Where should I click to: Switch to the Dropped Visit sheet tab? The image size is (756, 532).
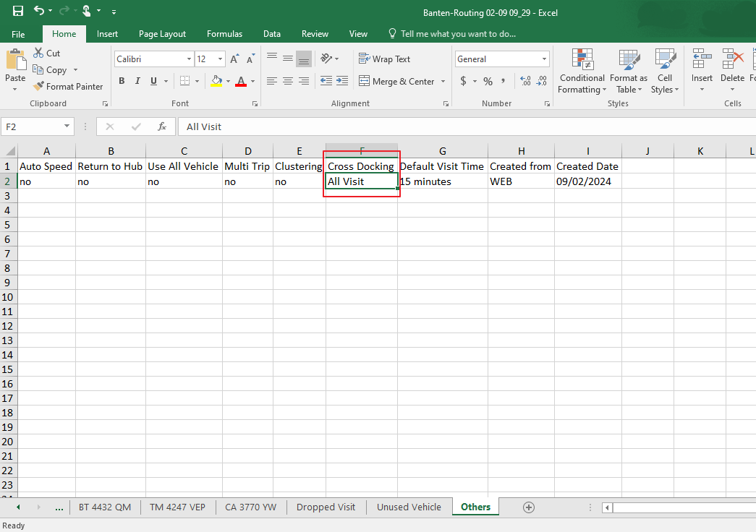click(x=326, y=507)
